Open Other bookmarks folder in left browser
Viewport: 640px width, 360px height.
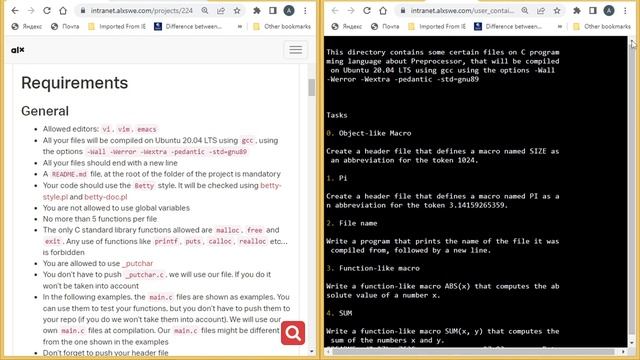tap(282, 27)
